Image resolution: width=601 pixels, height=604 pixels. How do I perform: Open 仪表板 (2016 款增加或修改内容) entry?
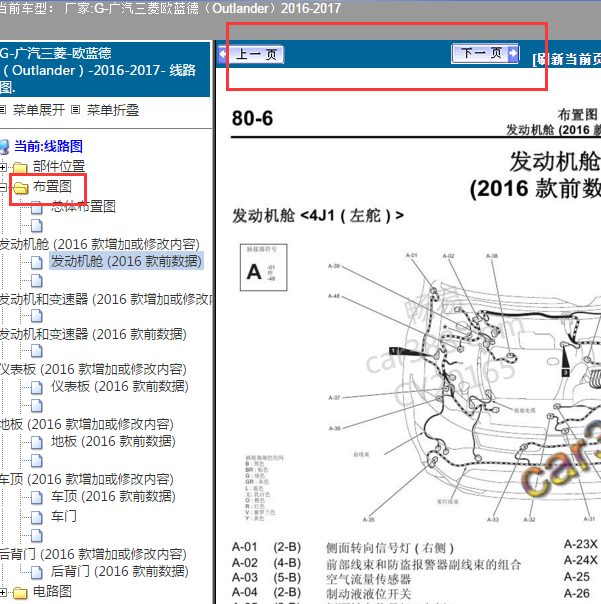click(x=93, y=369)
